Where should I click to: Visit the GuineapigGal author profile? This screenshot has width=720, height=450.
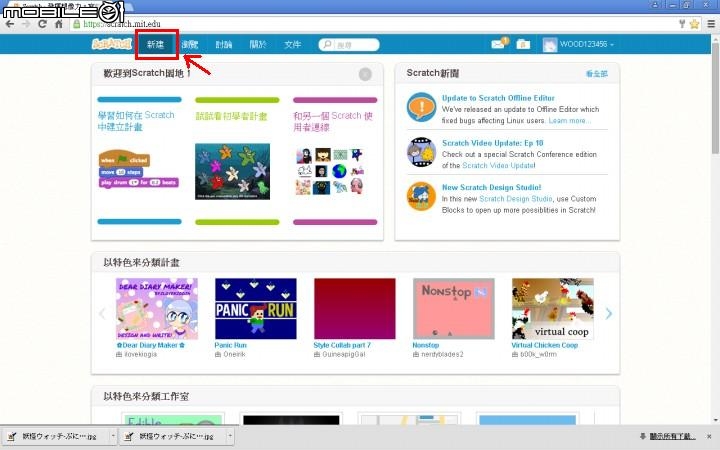click(x=344, y=354)
